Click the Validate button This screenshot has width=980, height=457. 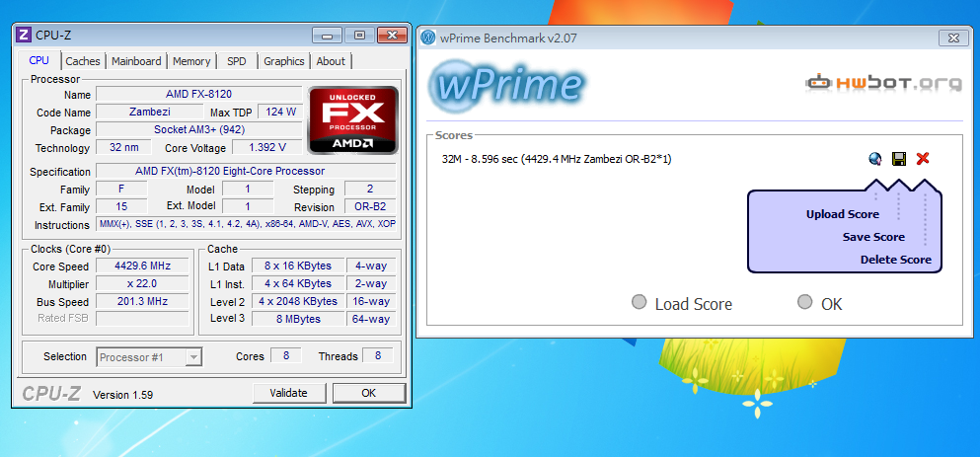click(x=289, y=393)
